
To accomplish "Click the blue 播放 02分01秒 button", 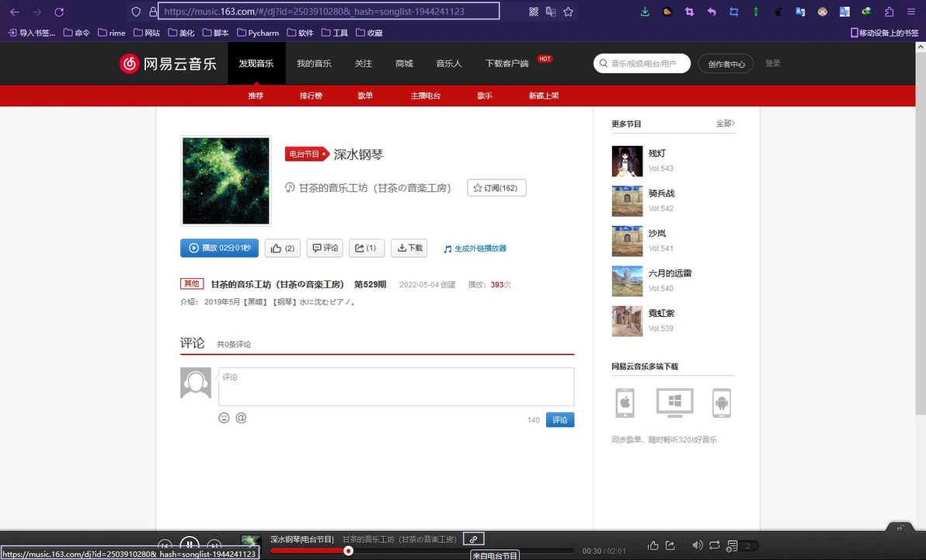I will pyautogui.click(x=219, y=248).
